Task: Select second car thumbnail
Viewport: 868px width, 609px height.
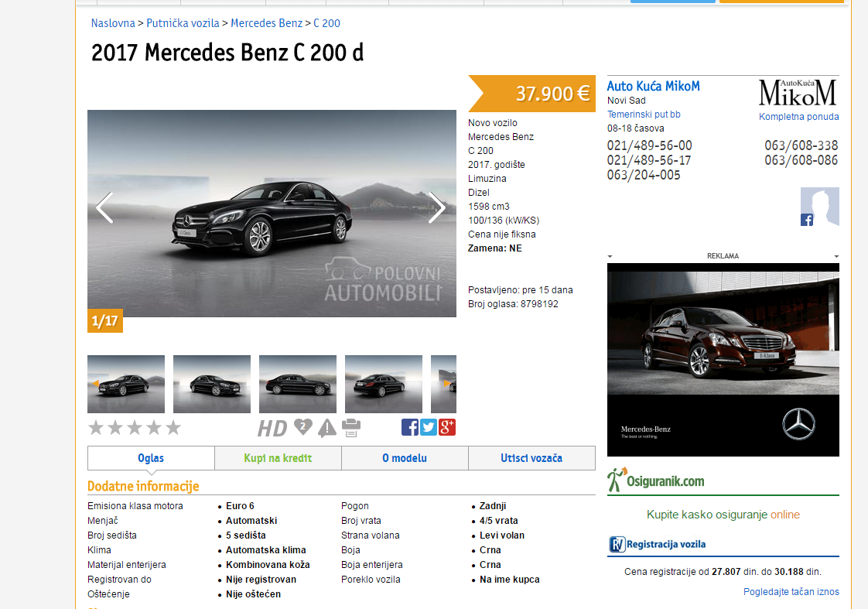Action: point(212,385)
